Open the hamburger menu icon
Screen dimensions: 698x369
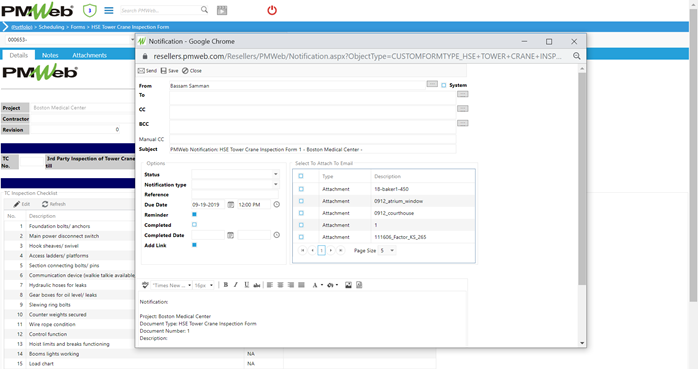click(x=109, y=10)
